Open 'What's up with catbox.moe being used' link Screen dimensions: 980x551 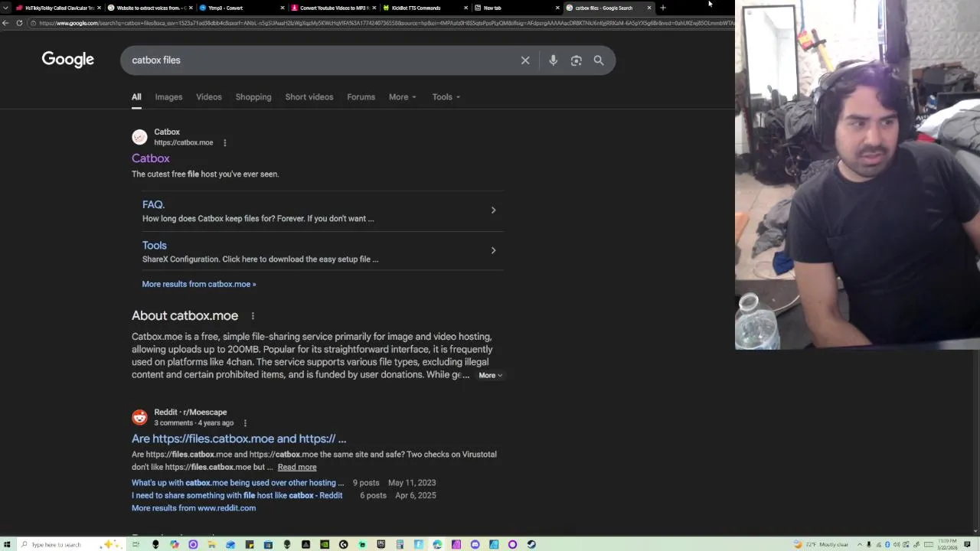click(x=237, y=483)
